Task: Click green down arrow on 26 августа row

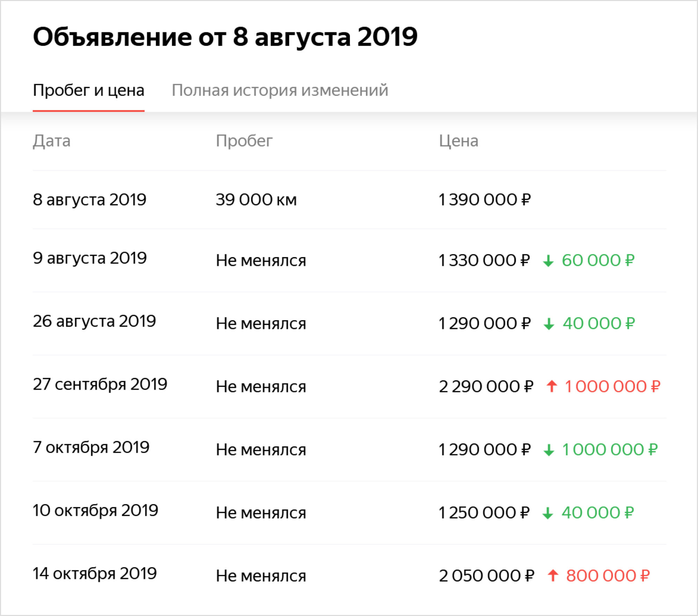Action: [x=549, y=324]
